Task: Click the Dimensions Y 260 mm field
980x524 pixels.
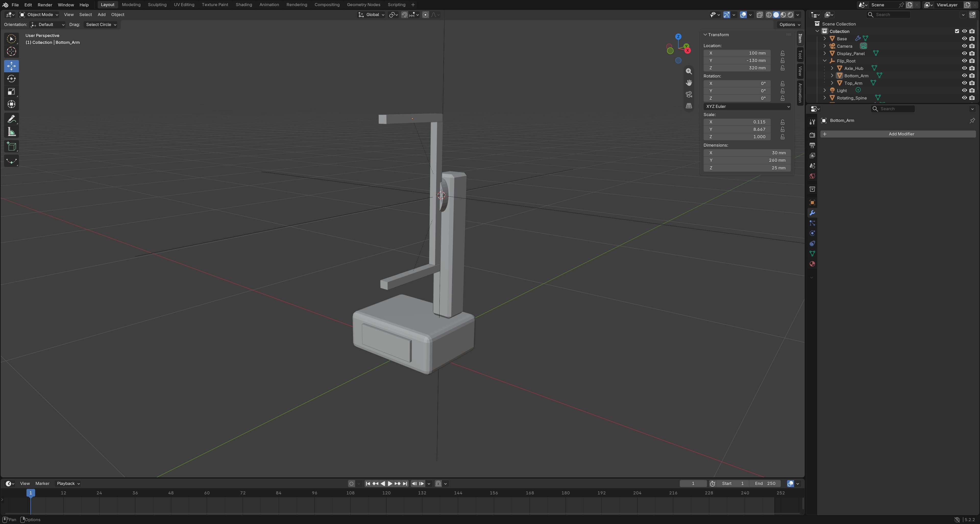Action: 747,160
